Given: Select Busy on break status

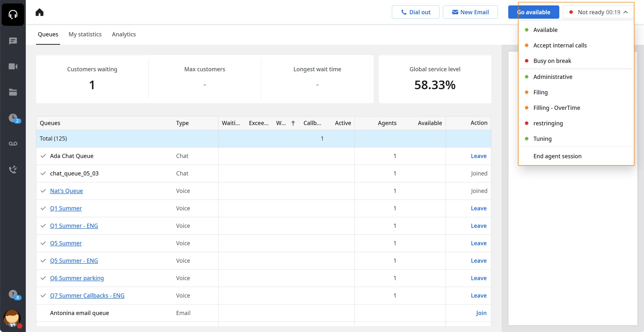Looking at the screenshot, I should point(576,61).
